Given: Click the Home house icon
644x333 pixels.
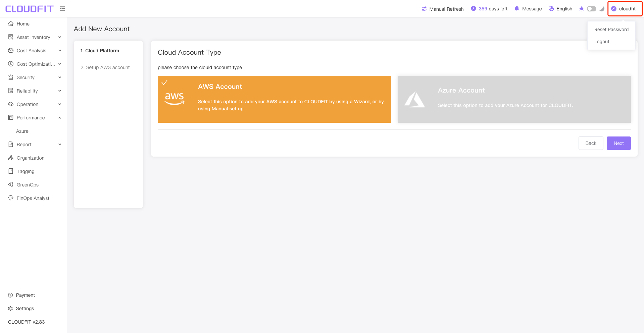Looking at the screenshot, I should point(11,24).
